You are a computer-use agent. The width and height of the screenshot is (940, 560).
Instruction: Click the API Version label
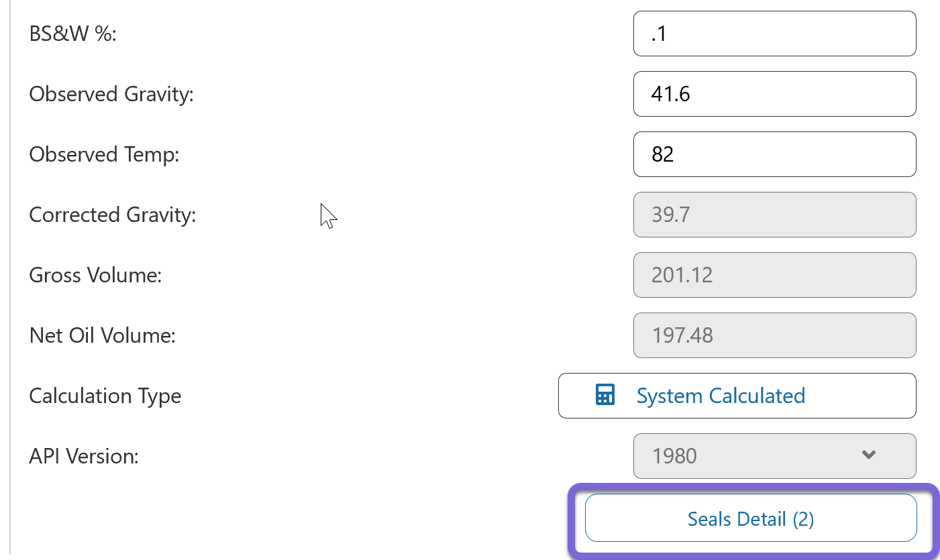point(83,456)
